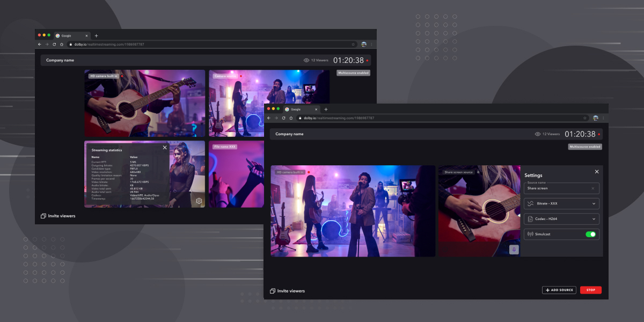Select the Google tab in the front window

point(298,109)
